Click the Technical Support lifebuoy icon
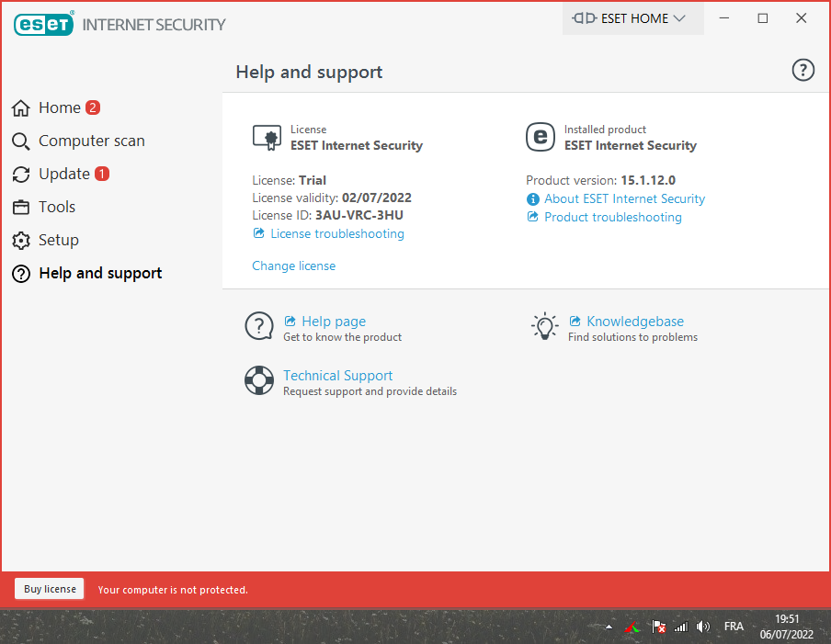The height and width of the screenshot is (644, 831). coord(259,380)
